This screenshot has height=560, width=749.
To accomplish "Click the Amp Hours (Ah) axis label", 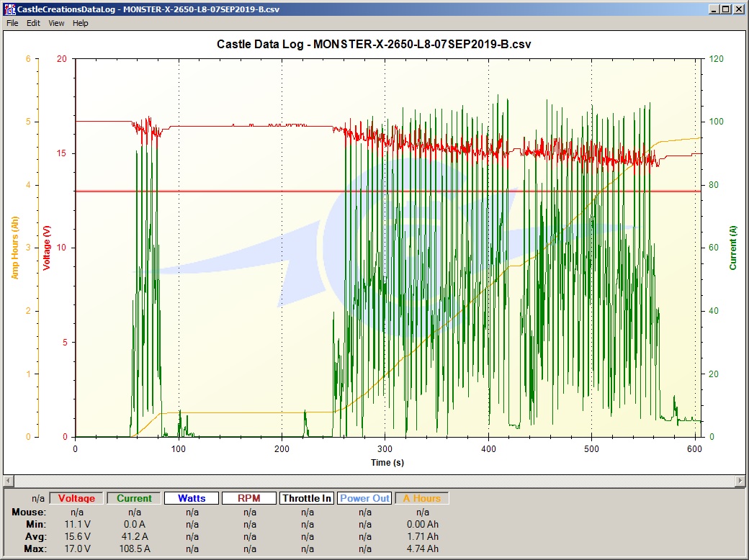I will pos(15,248).
